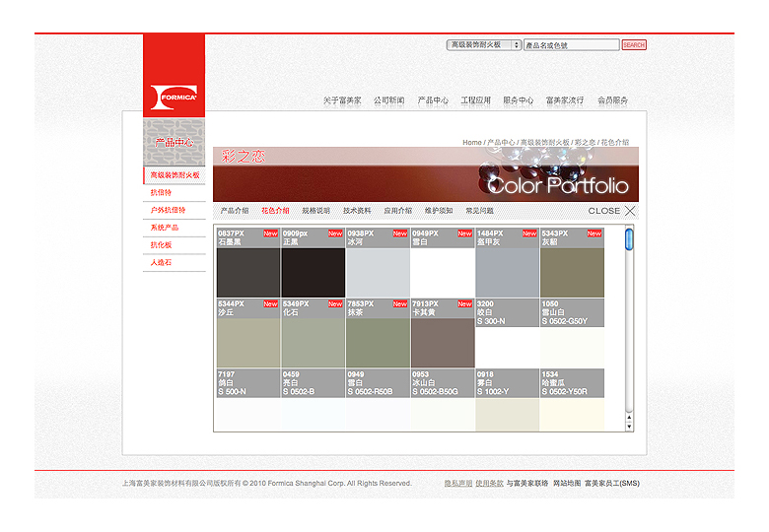The width and height of the screenshot is (769, 532).
Task: Select 系统产品 in the sidebar
Action: (175, 229)
